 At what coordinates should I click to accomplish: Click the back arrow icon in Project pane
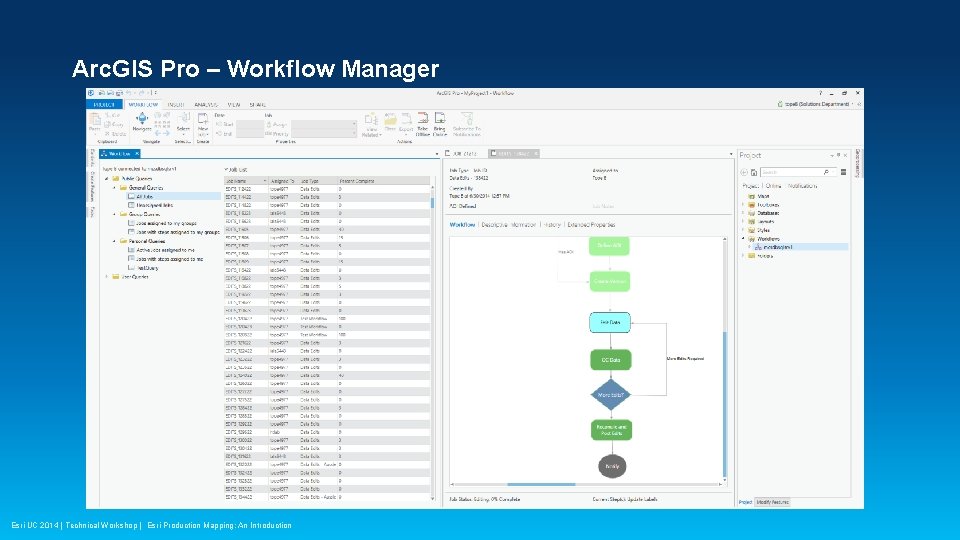[744, 173]
